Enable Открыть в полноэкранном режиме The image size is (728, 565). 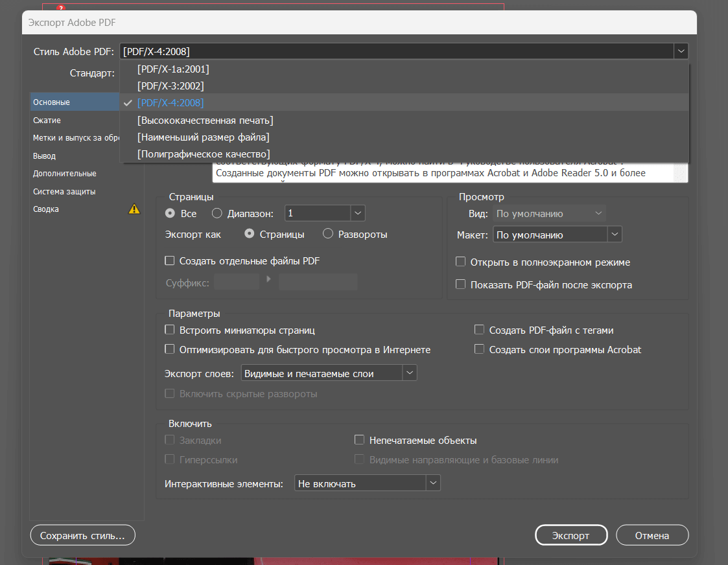(460, 262)
